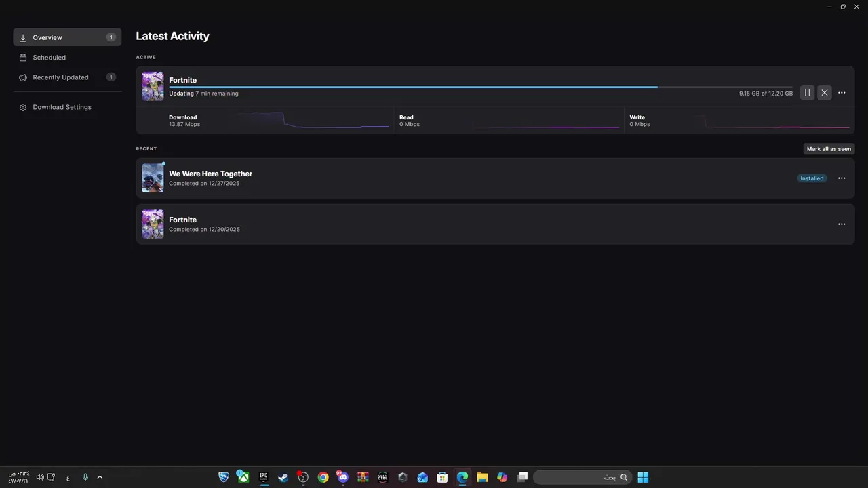Open the CTRL app from taskbar
This screenshot has width=868, height=488.
pyautogui.click(x=382, y=477)
